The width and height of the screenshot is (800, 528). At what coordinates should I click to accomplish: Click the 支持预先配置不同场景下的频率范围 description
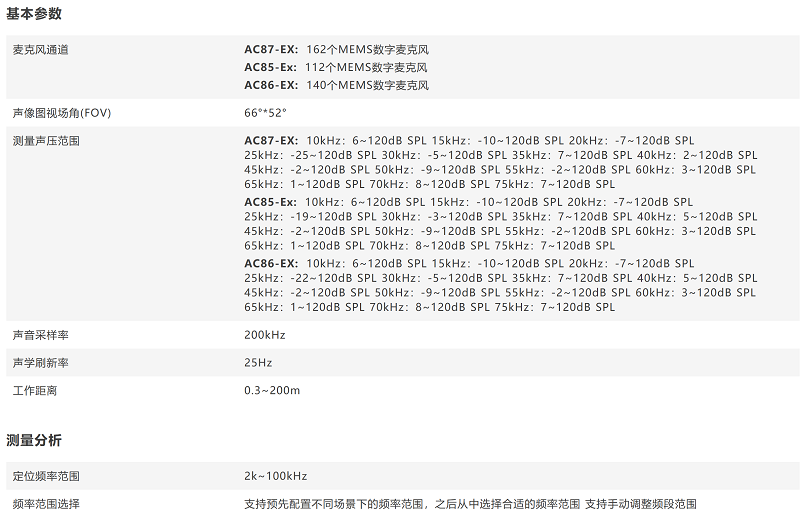click(470, 504)
